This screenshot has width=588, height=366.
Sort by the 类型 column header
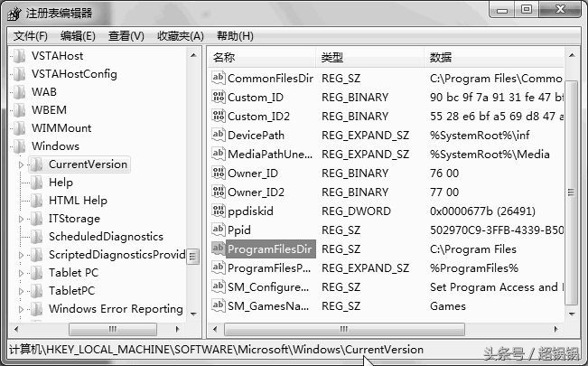click(x=369, y=58)
